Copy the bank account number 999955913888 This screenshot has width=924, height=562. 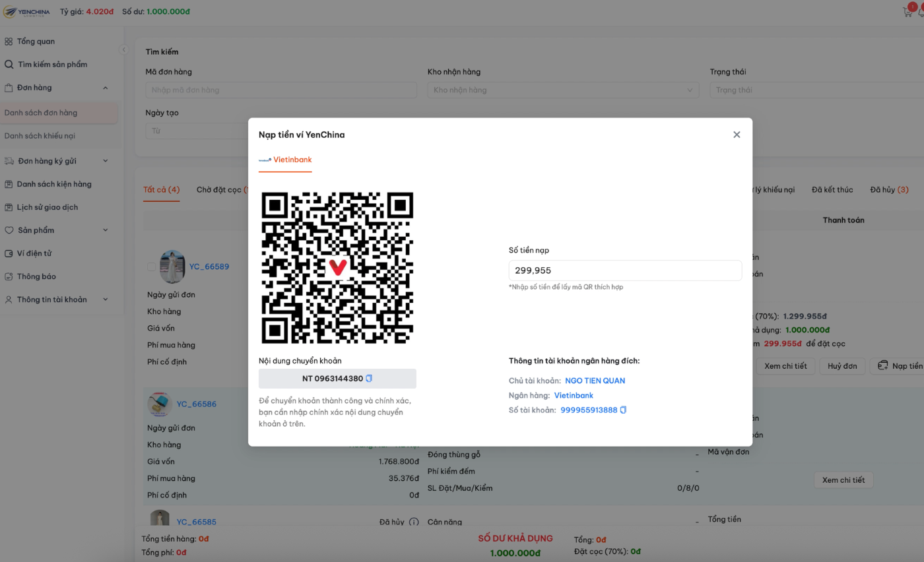(x=623, y=410)
